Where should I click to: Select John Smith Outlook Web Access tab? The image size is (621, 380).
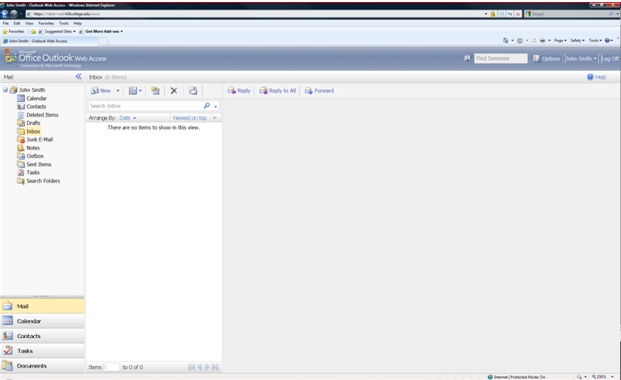pos(49,41)
